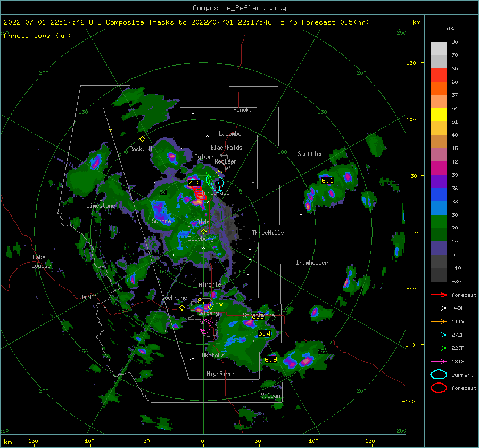479x448 pixels.
Task: Click the Didsbury town label
Action: pyautogui.click(x=201, y=239)
